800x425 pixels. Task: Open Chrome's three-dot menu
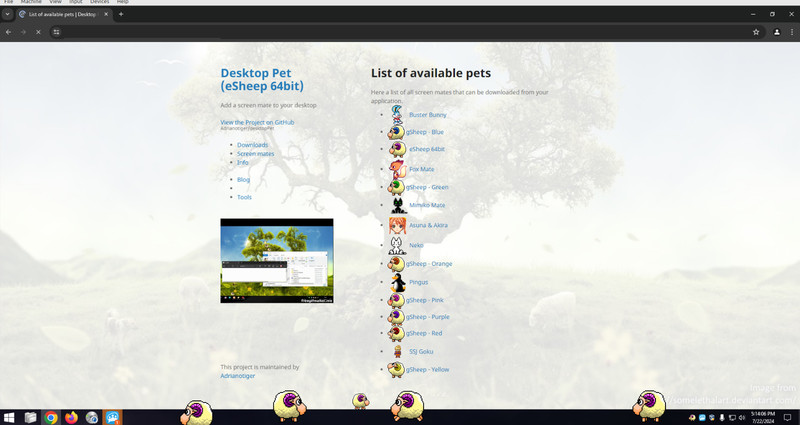(792, 32)
